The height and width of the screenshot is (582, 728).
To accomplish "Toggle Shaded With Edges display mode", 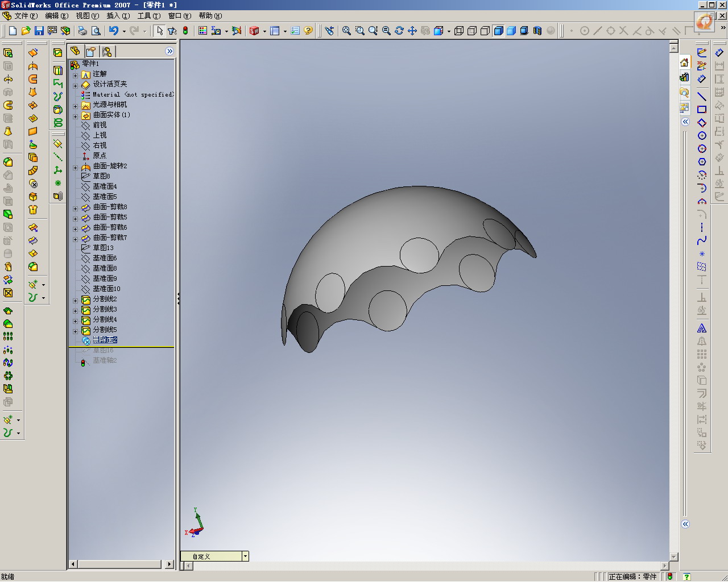I will 498,31.
